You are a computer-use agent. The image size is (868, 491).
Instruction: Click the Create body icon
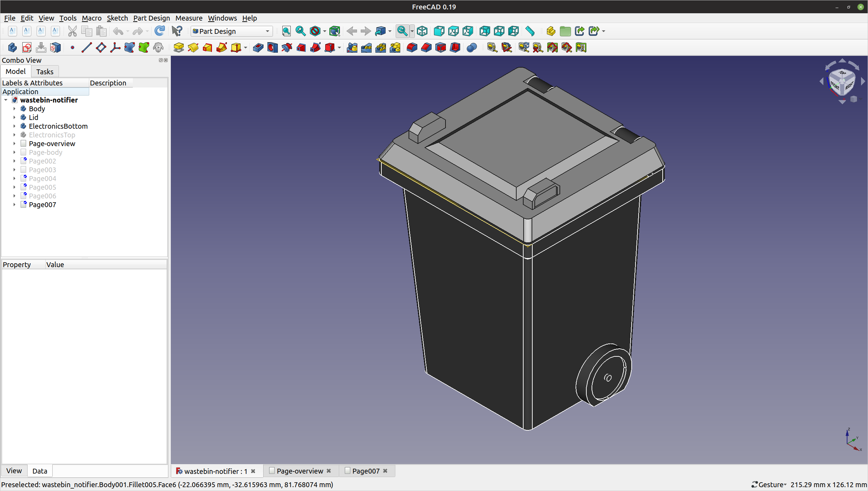13,47
